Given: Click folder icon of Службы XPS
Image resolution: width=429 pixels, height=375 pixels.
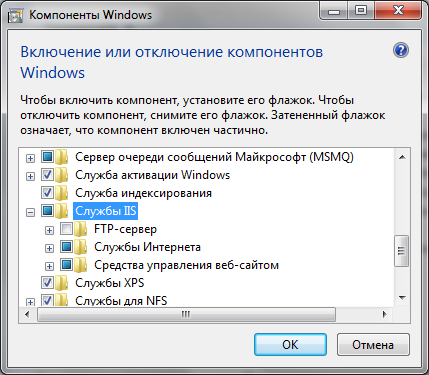Looking at the screenshot, I should click(62, 283).
